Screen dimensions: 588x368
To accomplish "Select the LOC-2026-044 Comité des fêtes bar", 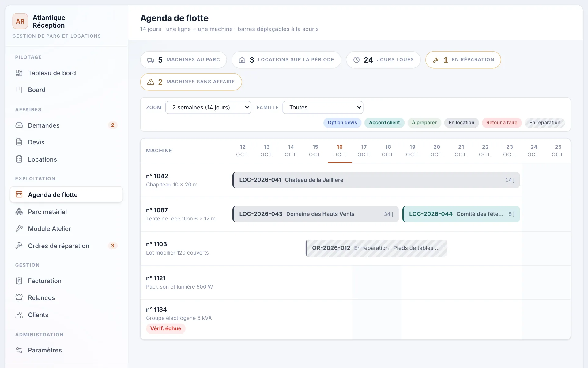I will [461, 214].
